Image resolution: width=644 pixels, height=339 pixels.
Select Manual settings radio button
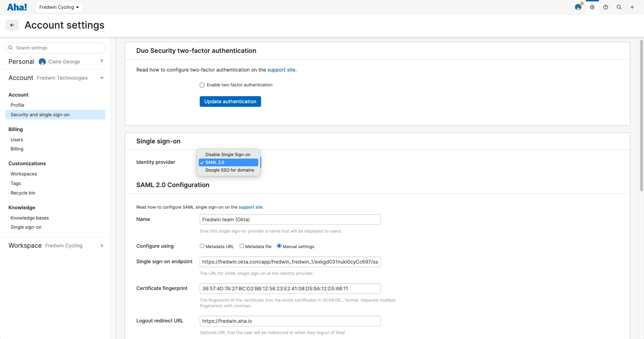(279, 246)
